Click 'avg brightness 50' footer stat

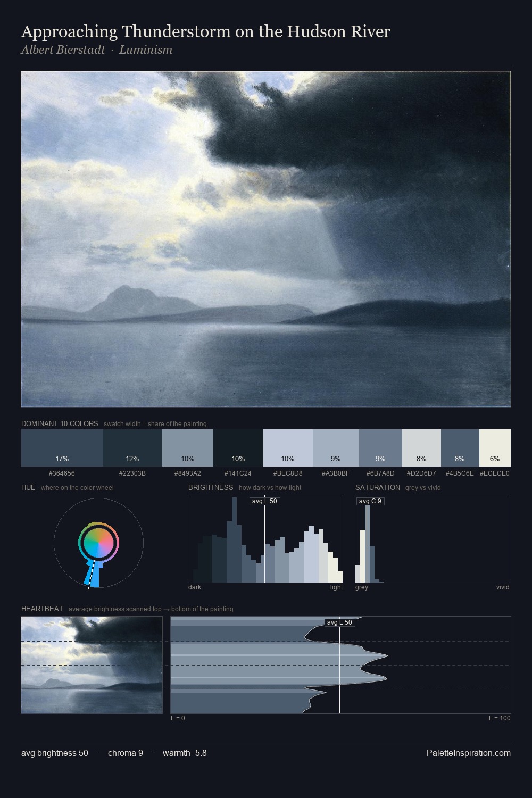point(55,753)
